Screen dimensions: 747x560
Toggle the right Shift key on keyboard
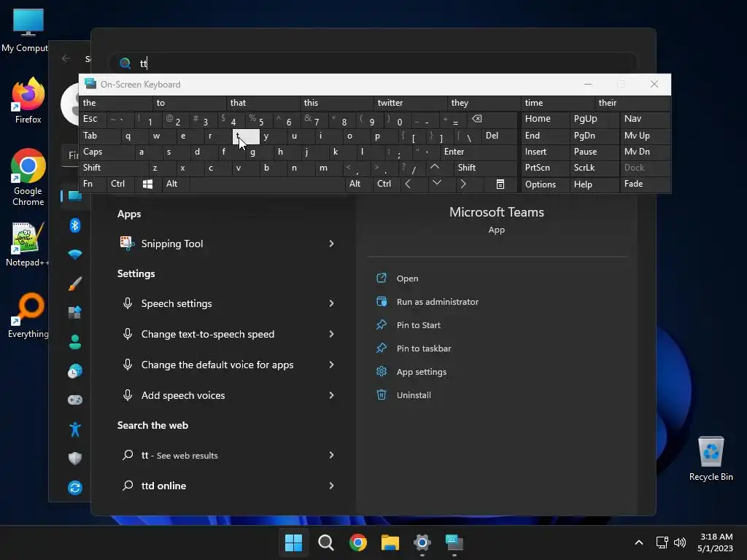click(x=485, y=168)
